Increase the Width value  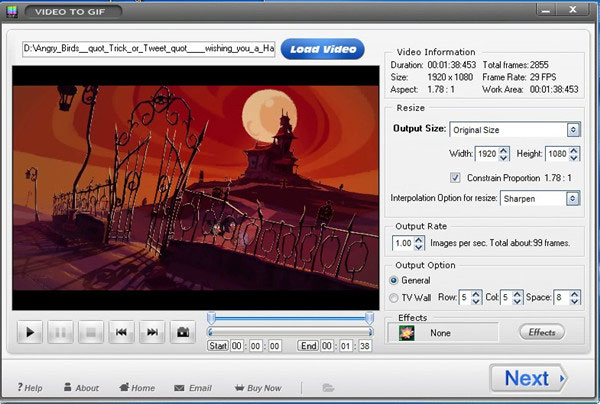click(x=504, y=150)
